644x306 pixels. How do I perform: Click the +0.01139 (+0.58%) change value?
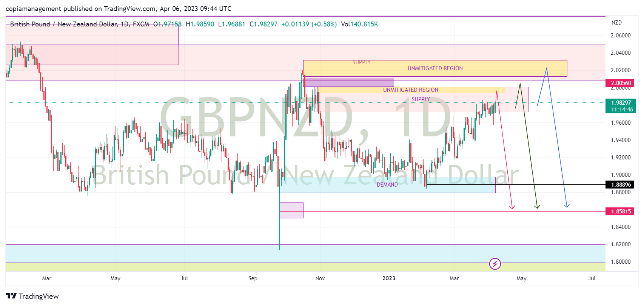(309, 24)
